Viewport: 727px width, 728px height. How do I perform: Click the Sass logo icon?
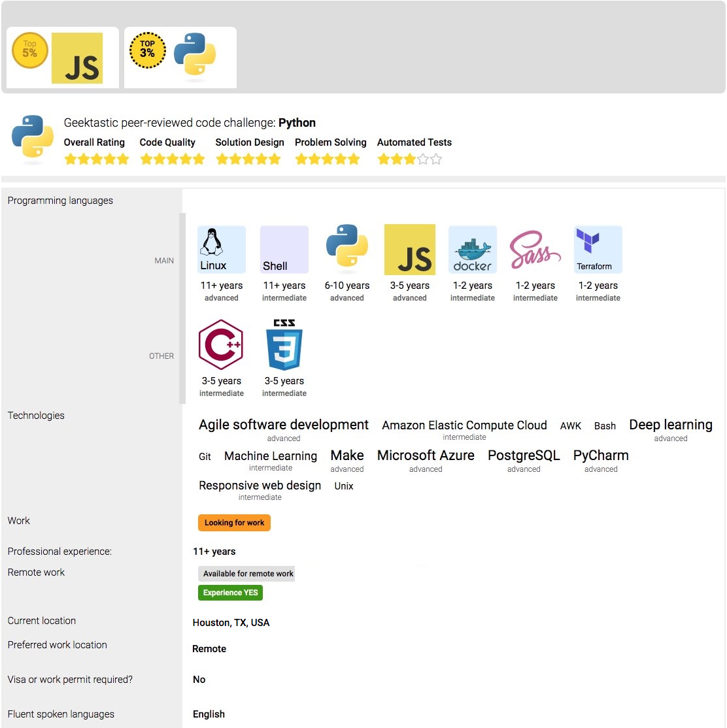click(x=535, y=250)
